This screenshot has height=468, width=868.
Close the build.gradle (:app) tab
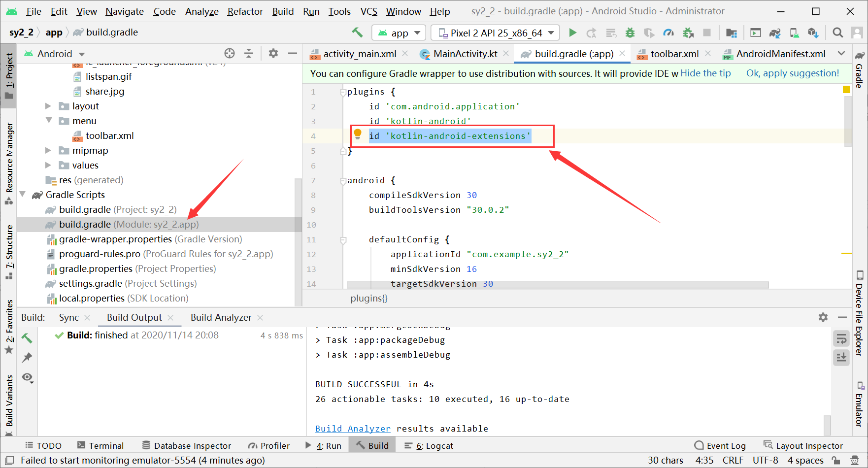pyautogui.click(x=623, y=53)
